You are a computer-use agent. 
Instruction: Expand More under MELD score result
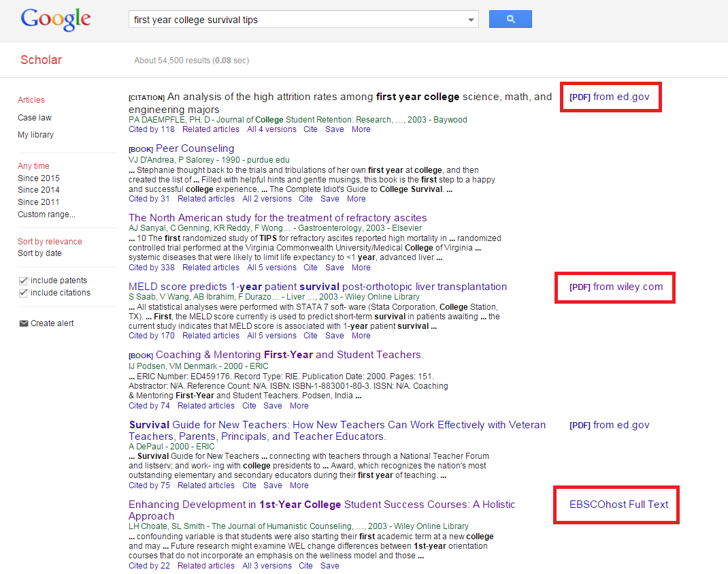tap(361, 336)
